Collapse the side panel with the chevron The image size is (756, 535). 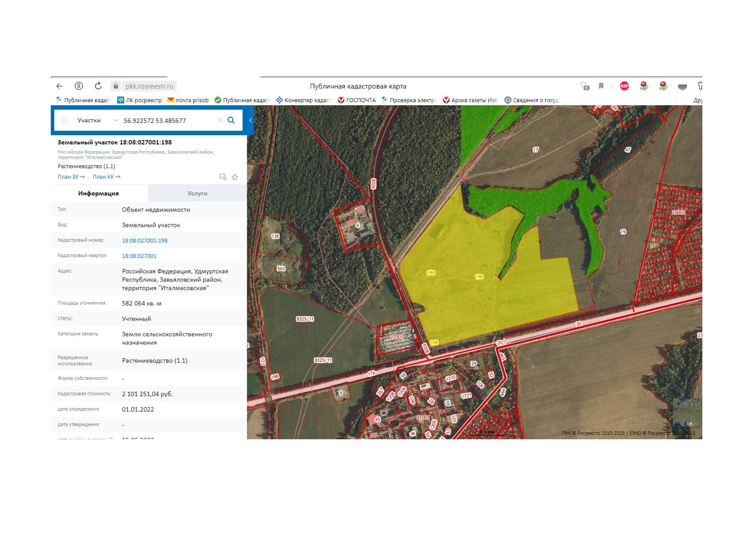click(x=250, y=120)
